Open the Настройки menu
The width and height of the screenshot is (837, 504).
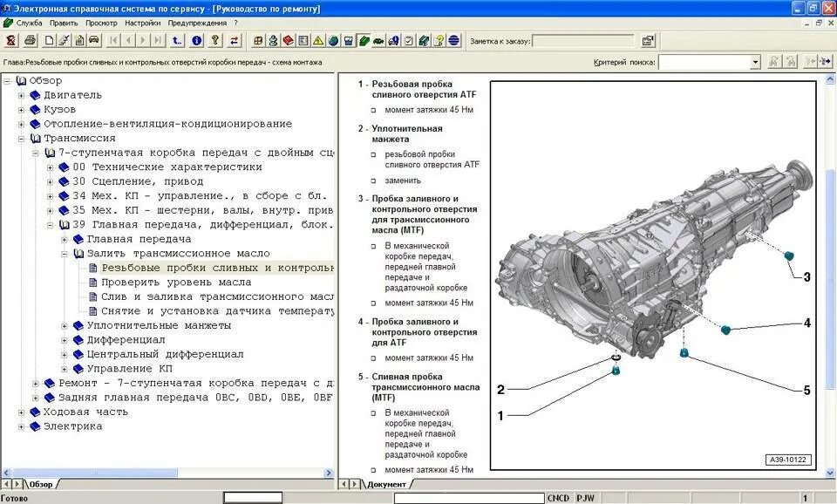[142, 23]
